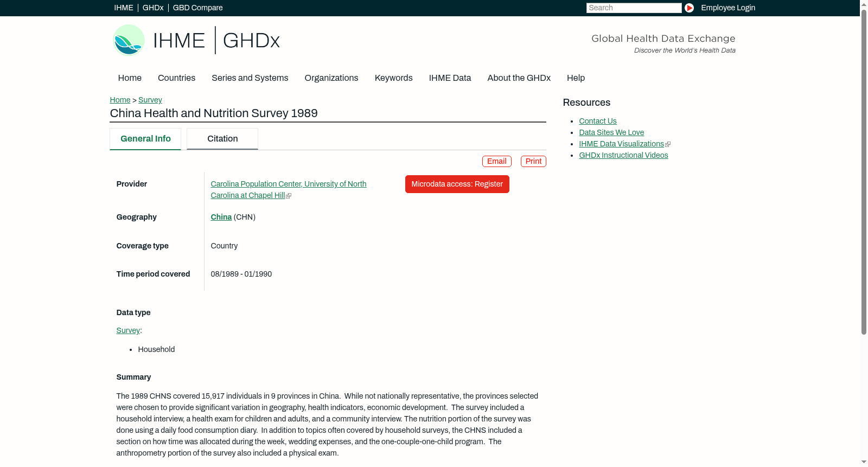Click the time period value 08/1989 - 01/1990

coord(241,274)
